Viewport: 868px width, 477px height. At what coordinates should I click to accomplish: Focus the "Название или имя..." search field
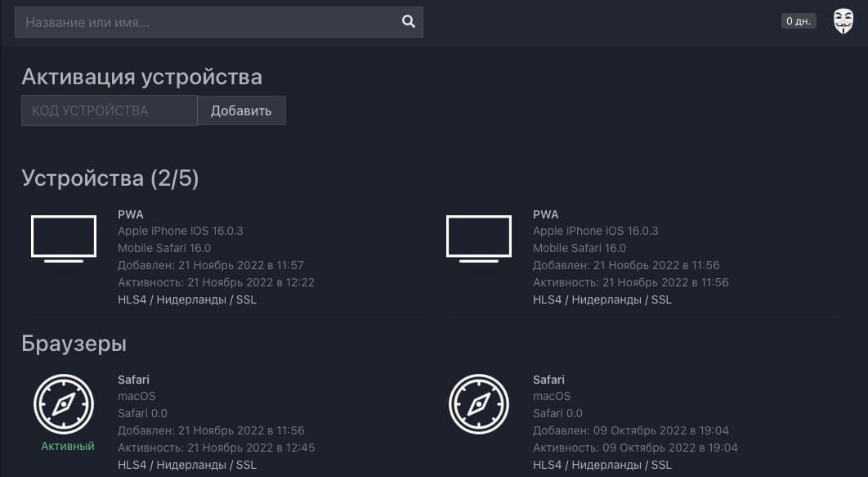point(208,22)
